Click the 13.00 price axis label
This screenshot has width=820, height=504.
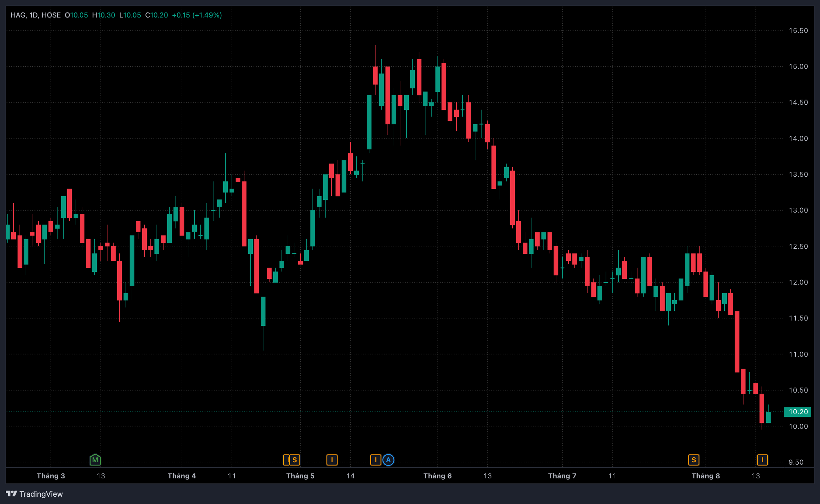tap(798, 210)
